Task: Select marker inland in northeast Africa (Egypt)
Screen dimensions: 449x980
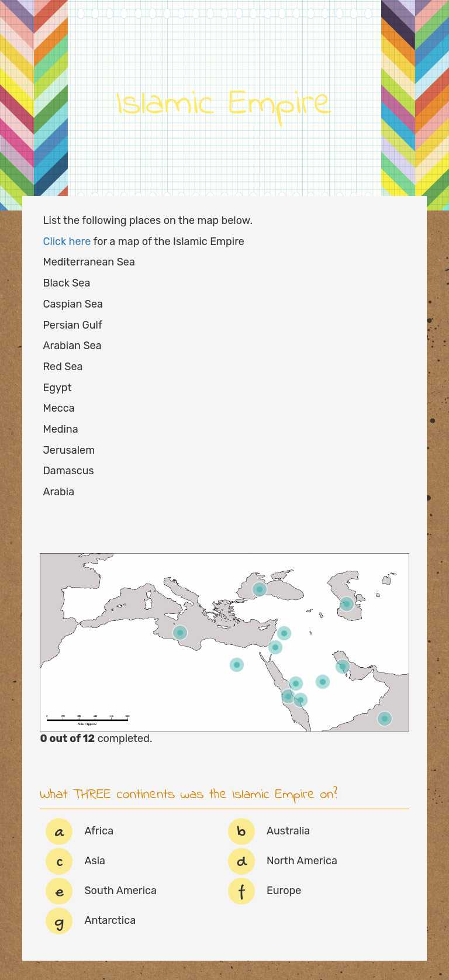Action: tap(237, 665)
